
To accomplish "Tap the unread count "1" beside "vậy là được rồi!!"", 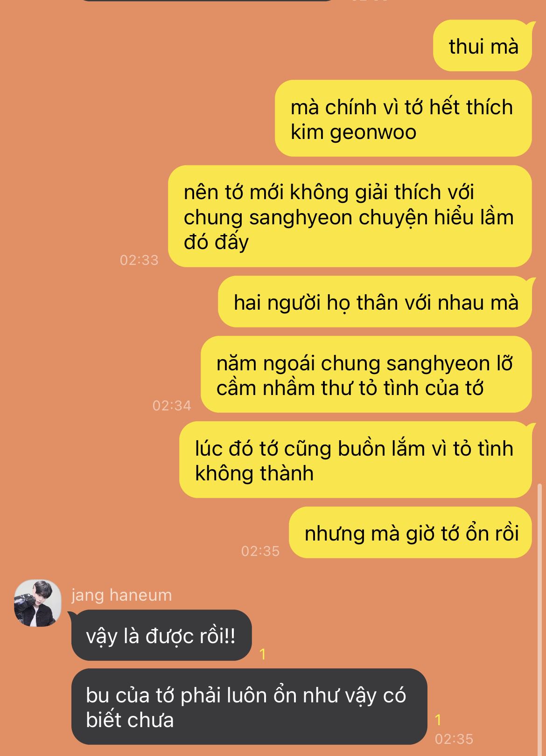I will coord(263,654).
